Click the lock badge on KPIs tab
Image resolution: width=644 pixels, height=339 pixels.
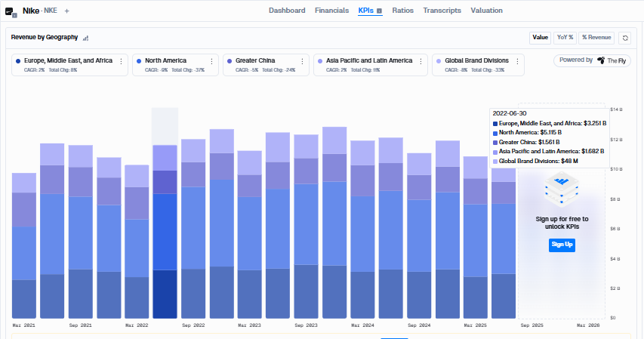(x=379, y=11)
